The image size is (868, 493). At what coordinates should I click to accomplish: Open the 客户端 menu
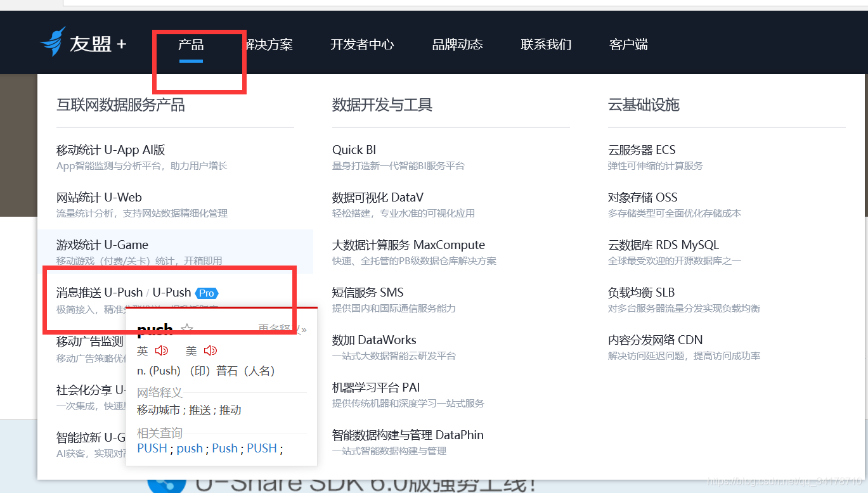coord(628,44)
